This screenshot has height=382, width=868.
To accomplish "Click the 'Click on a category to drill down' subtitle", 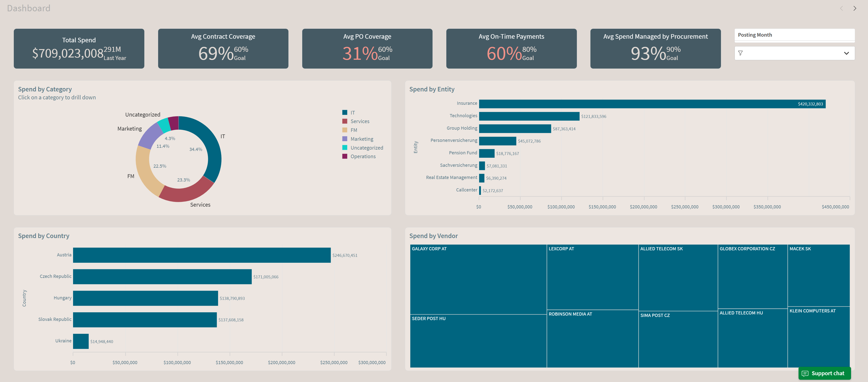I will (x=57, y=98).
